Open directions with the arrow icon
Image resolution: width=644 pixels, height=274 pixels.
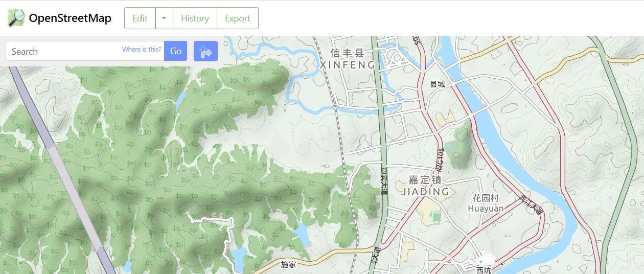click(205, 51)
